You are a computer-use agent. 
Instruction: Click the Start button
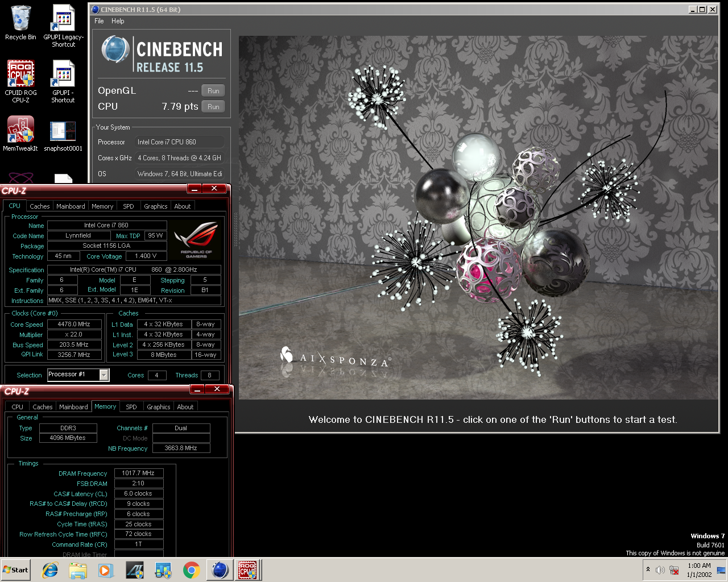pyautogui.click(x=16, y=570)
